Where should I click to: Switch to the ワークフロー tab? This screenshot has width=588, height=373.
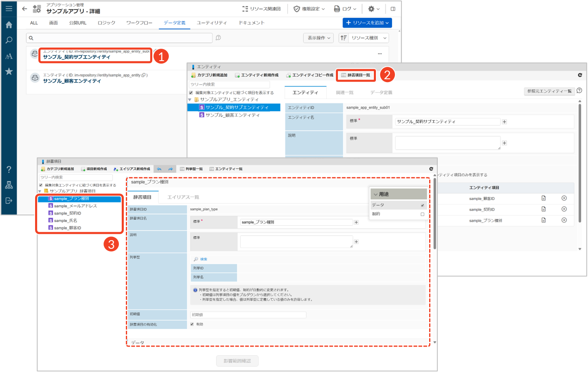[139, 23]
